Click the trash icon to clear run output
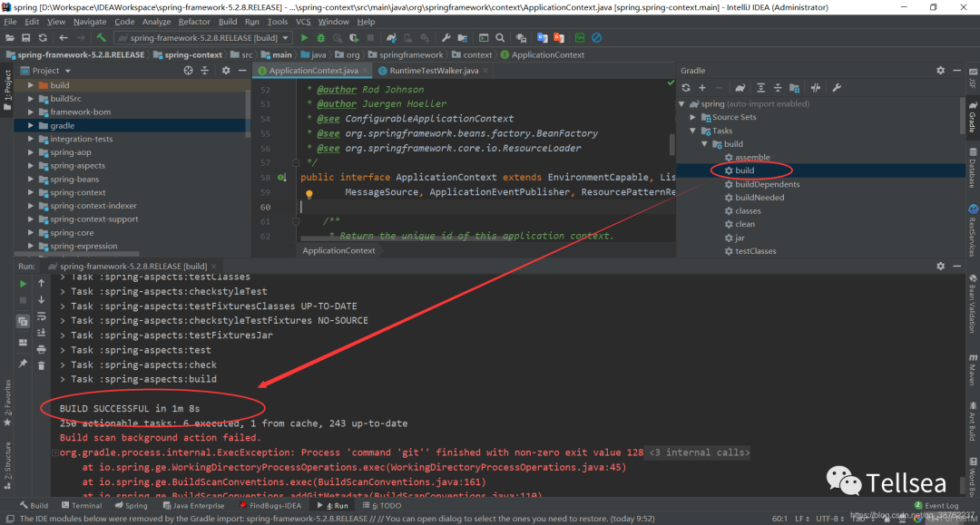980x525 pixels. click(x=41, y=365)
